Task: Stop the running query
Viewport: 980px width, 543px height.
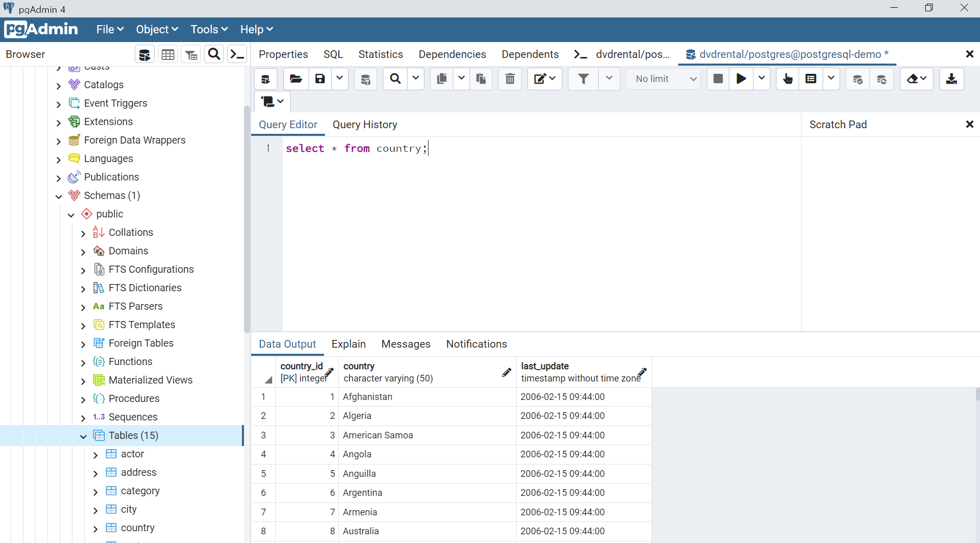Action: (x=718, y=79)
